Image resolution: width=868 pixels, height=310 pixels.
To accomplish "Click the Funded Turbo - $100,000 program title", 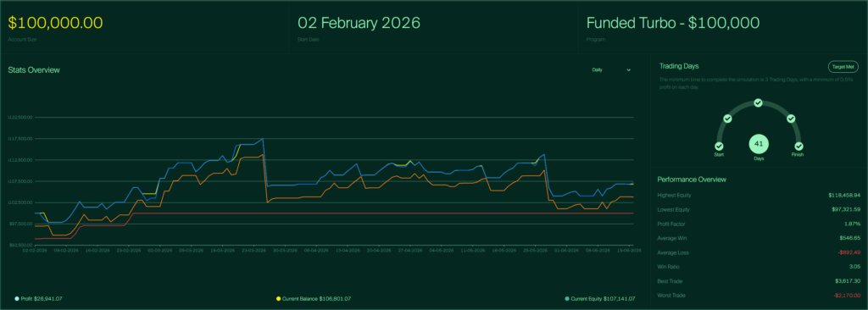I will tap(672, 23).
